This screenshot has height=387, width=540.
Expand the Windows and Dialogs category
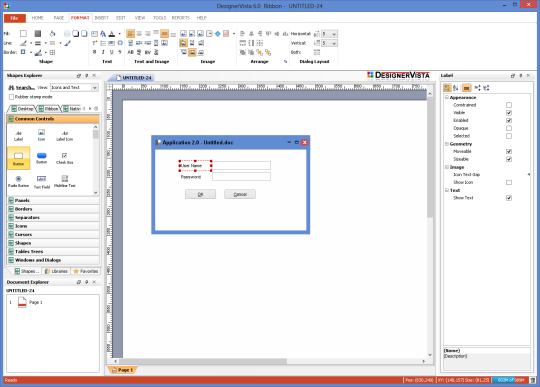click(x=53, y=260)
